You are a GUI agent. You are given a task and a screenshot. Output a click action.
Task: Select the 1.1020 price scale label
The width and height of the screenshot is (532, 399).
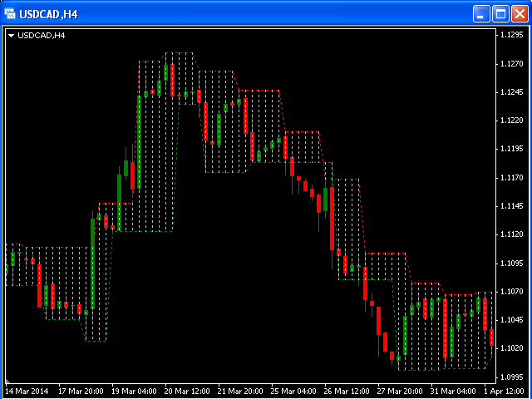[x=512, y=348]
